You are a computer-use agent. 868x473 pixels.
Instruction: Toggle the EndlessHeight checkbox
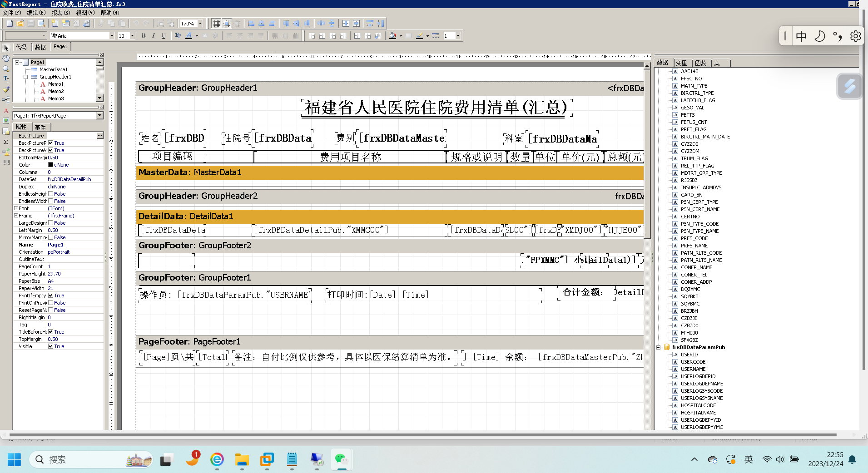[x=51, y=194]
